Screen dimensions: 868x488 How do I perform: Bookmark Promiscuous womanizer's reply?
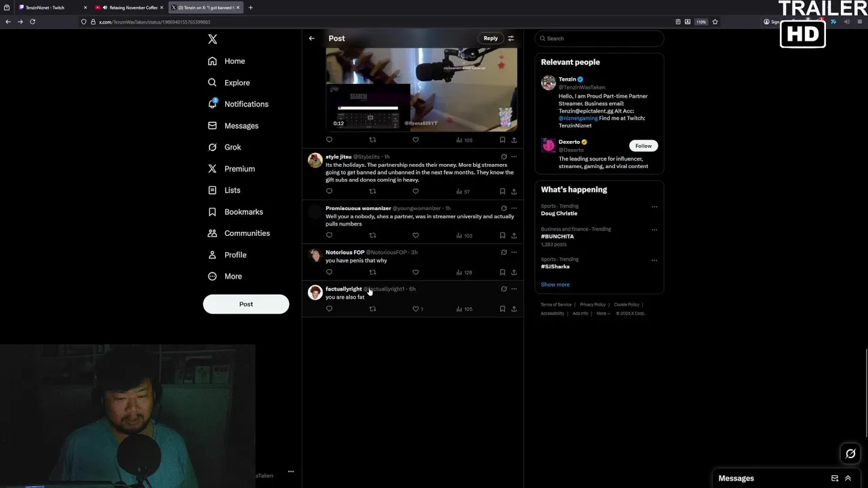click(x=502, y=235)
